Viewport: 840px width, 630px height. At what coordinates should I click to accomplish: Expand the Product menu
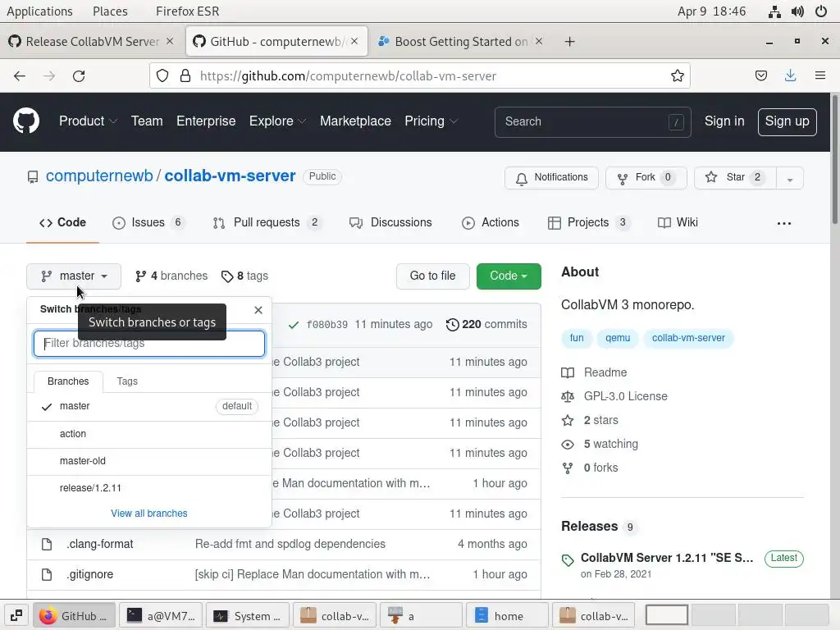pos(88,121)
